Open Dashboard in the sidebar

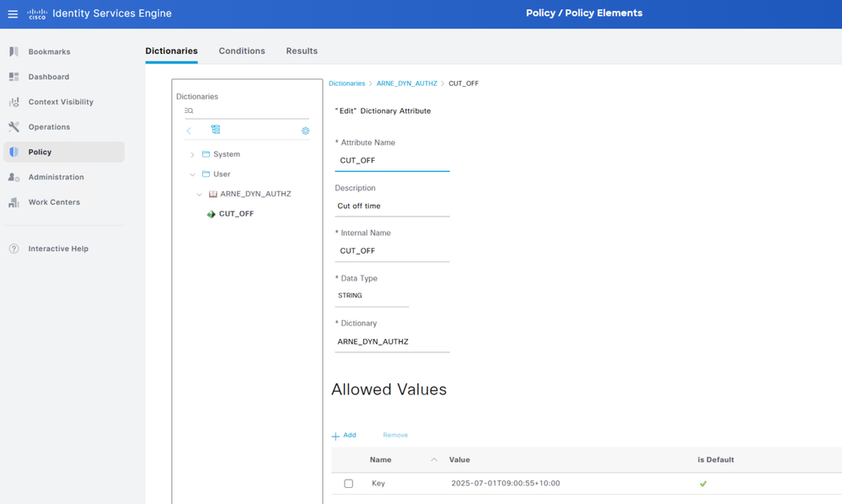click(49, 77)
